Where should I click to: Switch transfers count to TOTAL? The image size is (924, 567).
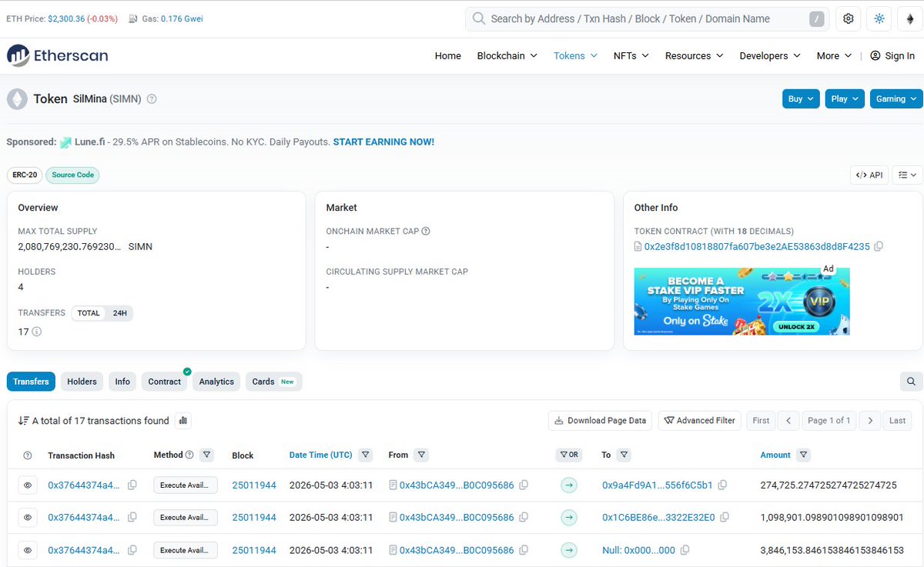pos(89,313)
